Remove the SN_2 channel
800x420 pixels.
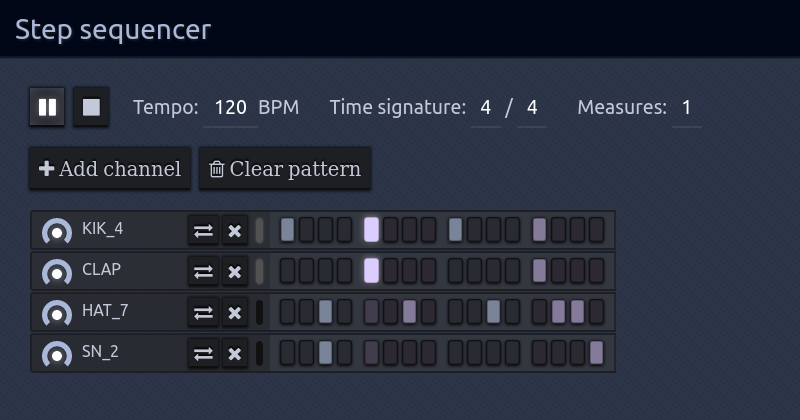[235, 354]
